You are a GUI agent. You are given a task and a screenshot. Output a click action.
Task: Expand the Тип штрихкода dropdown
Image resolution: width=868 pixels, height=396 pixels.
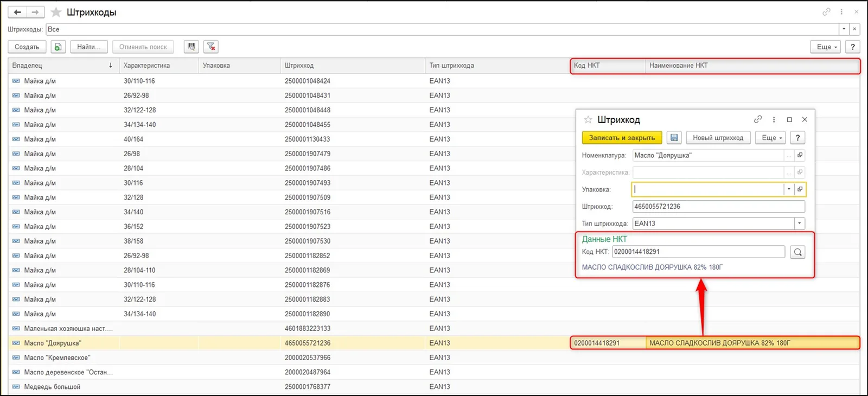pyautogui.click(x=799, y=223)
